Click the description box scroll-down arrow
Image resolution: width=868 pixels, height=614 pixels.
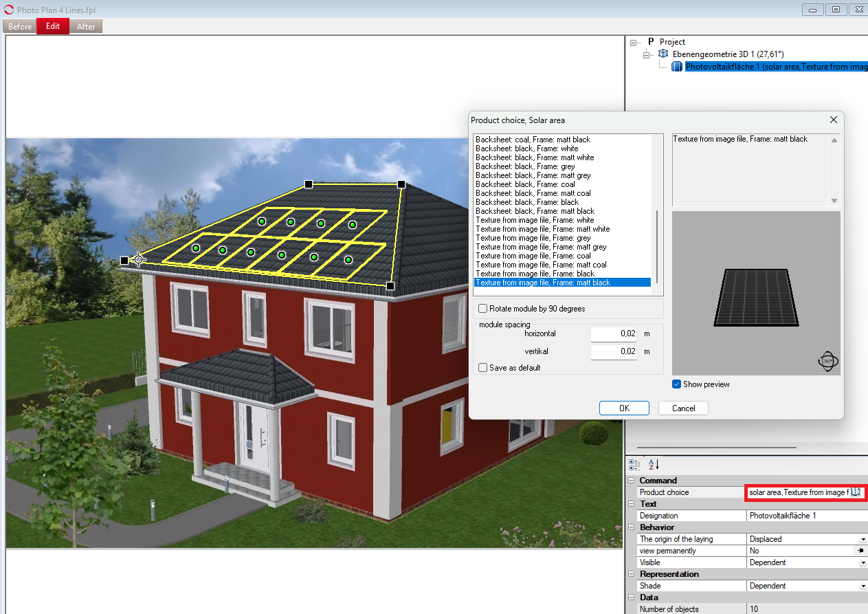[834, 201]
